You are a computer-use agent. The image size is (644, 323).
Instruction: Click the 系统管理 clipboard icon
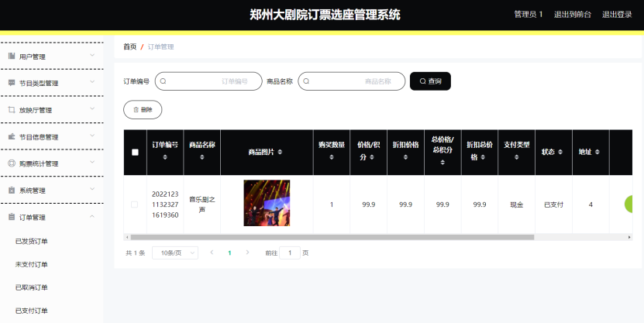coord(12,190)
